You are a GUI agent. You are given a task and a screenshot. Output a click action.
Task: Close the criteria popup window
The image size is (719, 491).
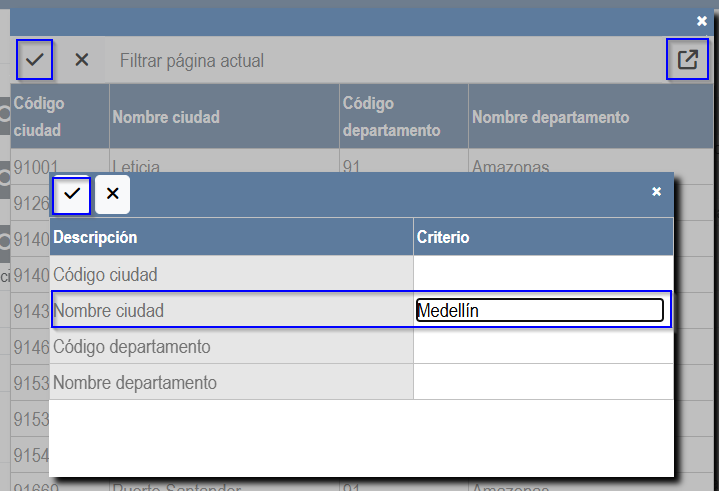coord(656,192)
